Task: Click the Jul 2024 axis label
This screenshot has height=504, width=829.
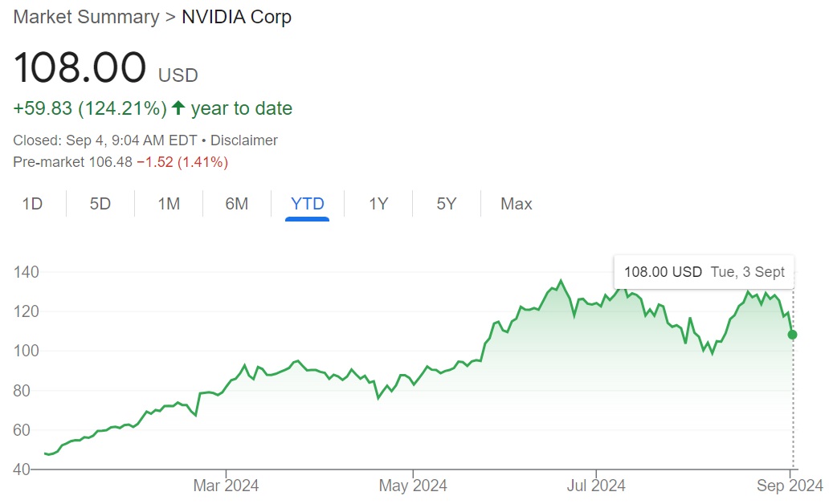Action: (x=596, y=486)
